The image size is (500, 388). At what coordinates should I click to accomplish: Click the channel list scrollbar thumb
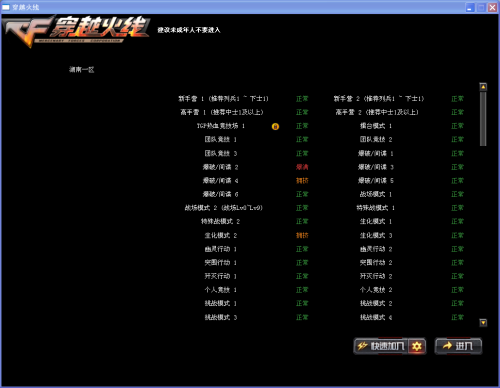(x=483, y=119)
